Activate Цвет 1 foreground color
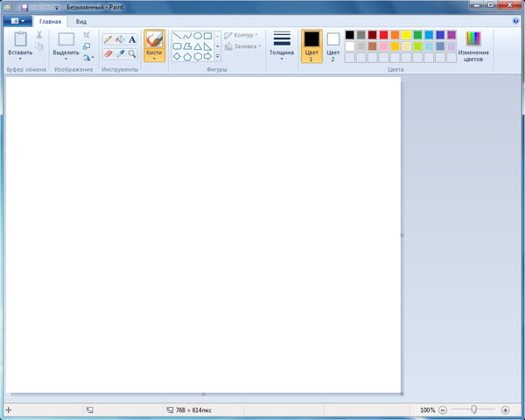Screen dimensions: 525x420 311,46
